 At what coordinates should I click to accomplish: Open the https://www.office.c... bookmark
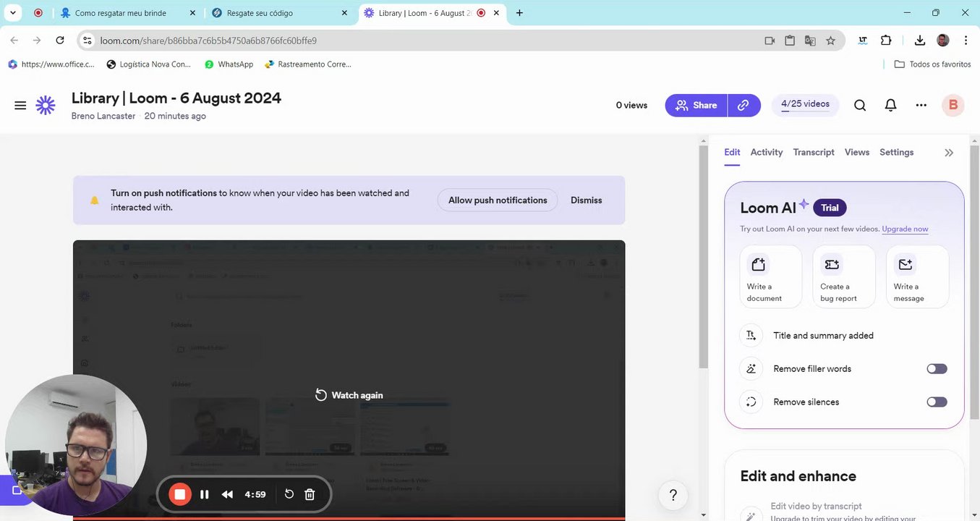(51, 64)
